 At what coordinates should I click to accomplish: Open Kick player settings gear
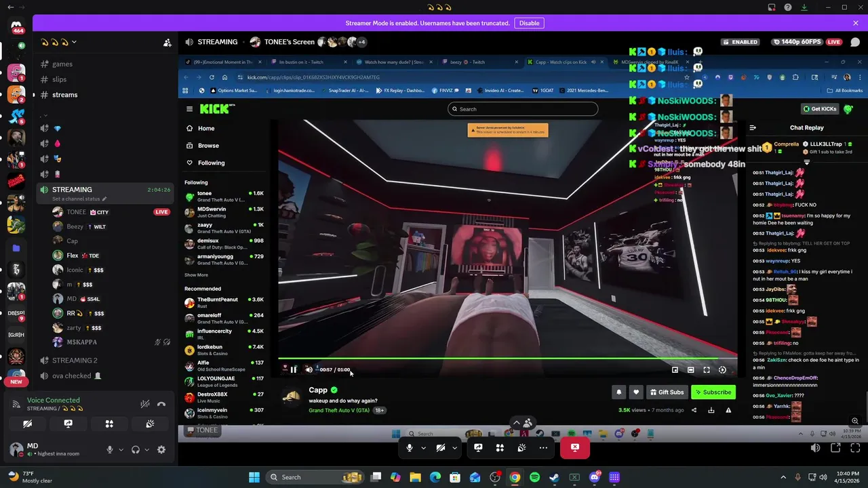(x=722, y=370)
